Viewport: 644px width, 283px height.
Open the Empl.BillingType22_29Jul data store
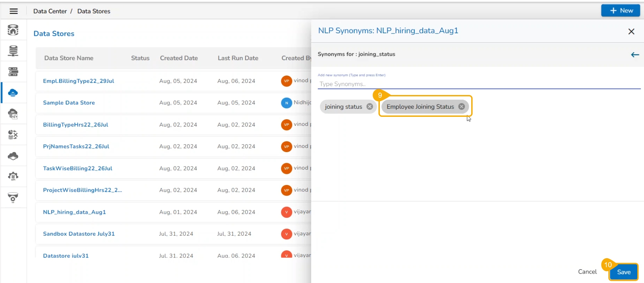pyautogui.click(x=79, y=81)
